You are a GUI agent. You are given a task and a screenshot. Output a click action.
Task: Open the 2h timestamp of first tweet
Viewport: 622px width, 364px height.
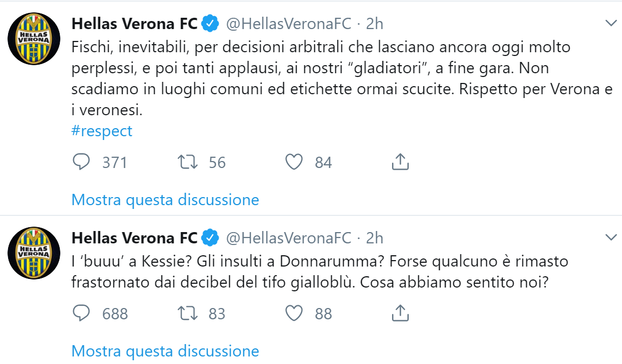click(x=374, y=24)
